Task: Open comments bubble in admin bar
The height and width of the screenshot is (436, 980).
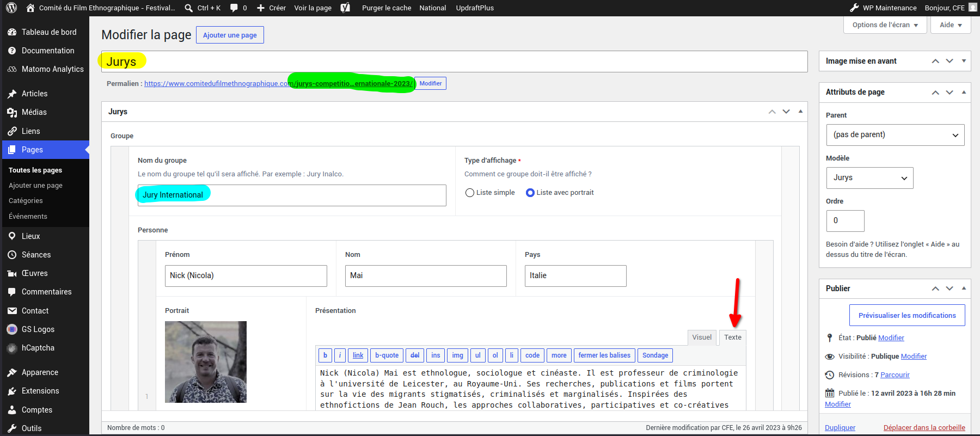Action: pyautogui.click(x=238, y=8)
